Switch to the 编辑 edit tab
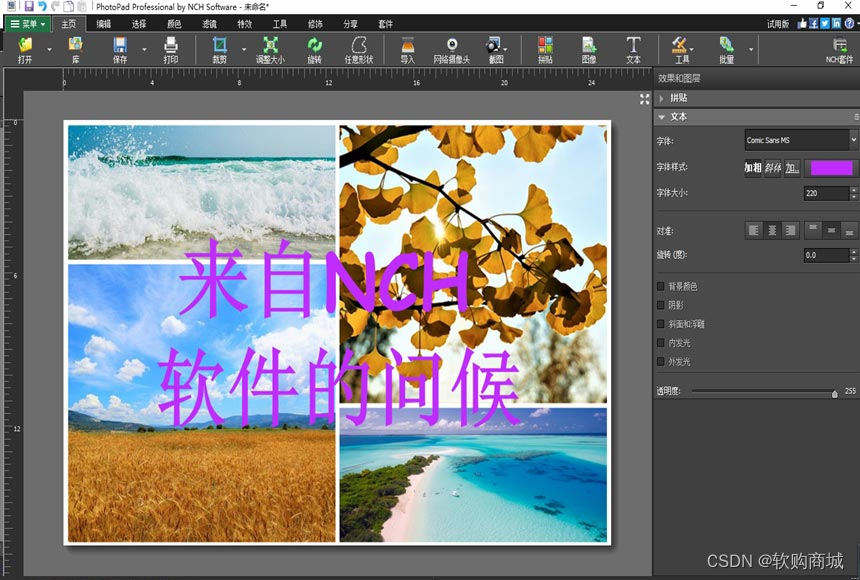Image resolution: width=860 pixels, height=580 pixels. (104, 24)
